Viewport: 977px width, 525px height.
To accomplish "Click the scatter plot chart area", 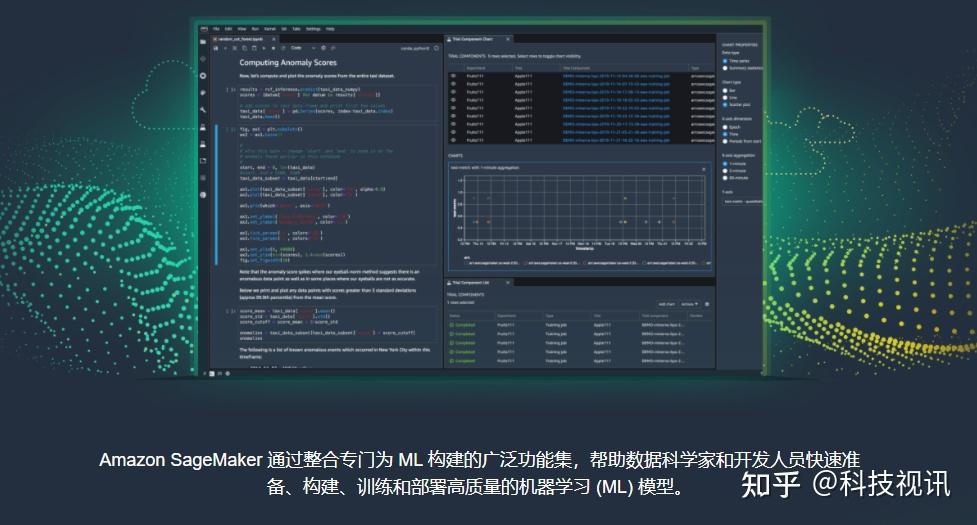I will [583, 210].
